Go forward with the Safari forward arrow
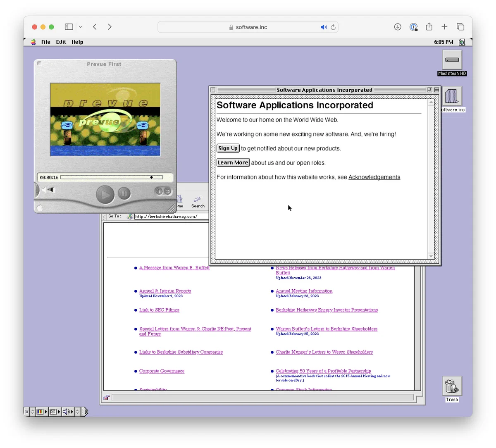 [x=110, y=27]
